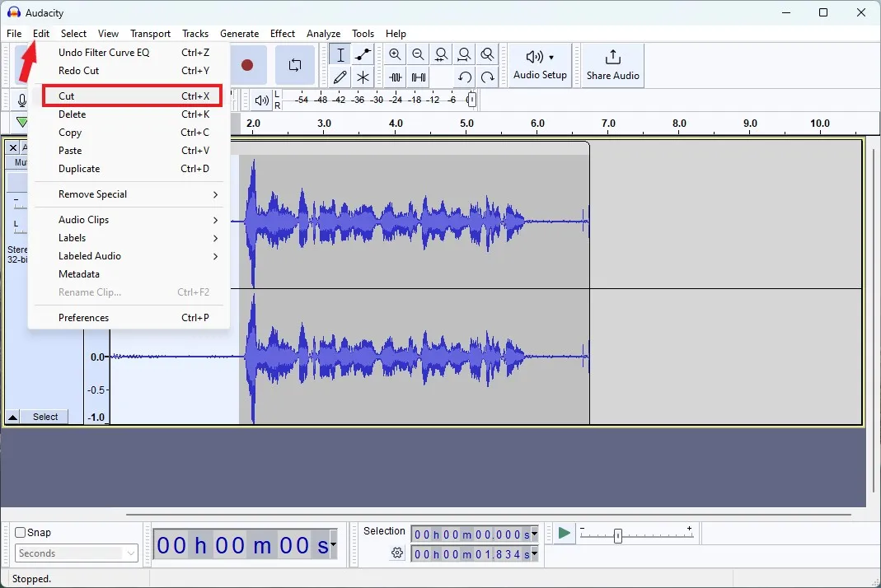
Task: Toggle the Loop playback button
Action: tap(294, 65)
